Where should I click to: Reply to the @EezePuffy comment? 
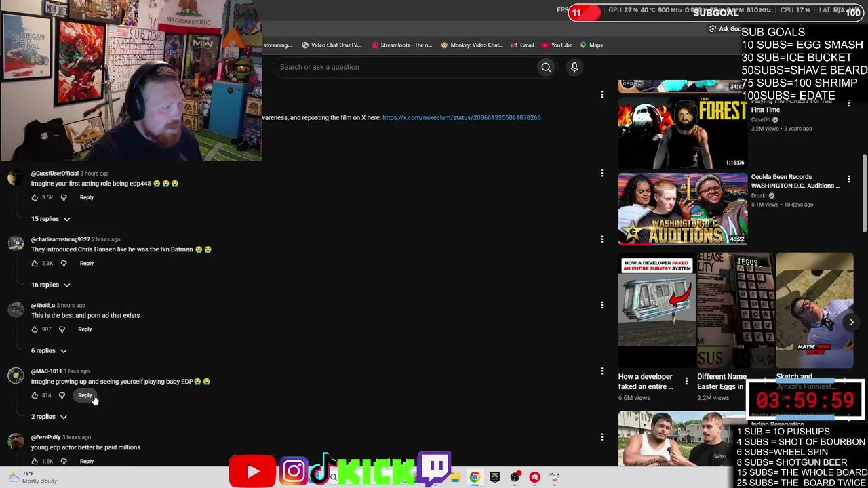coord(87,461)
